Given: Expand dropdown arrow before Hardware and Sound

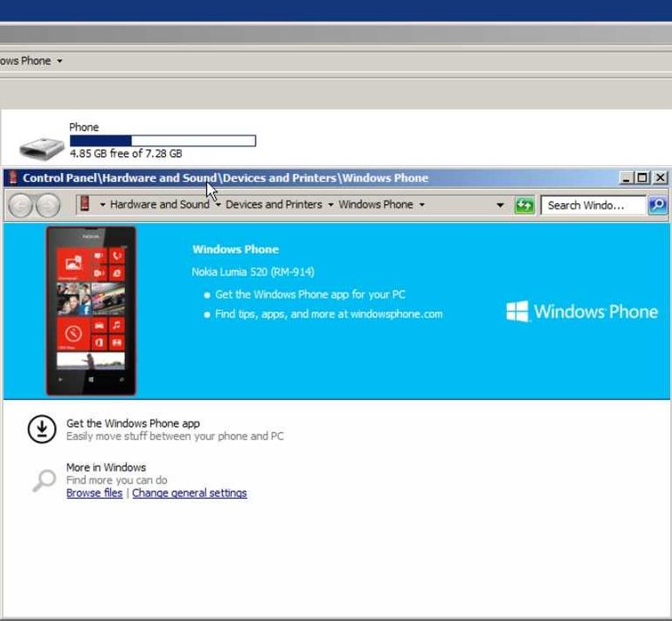Looking at the screenshot, I should pyautogui.click(x=102, y=205).
